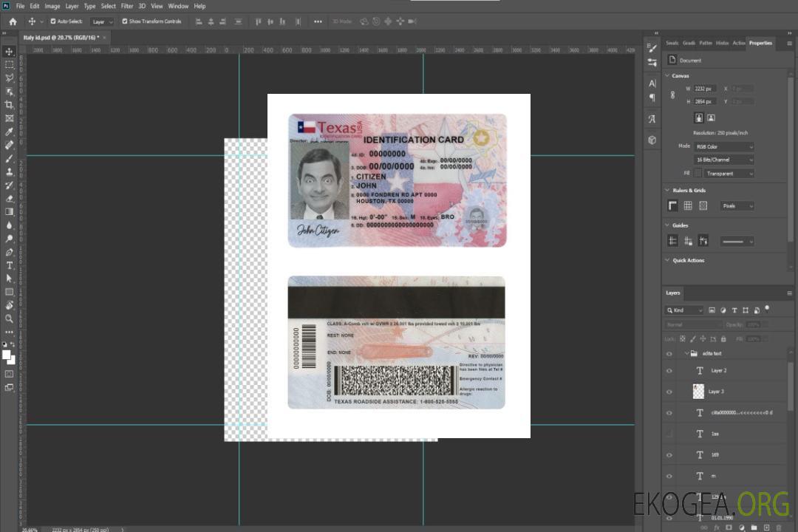Open more options three dots in options bar
This screenshot has width=798, height=532.
click(x=318, y=21)
